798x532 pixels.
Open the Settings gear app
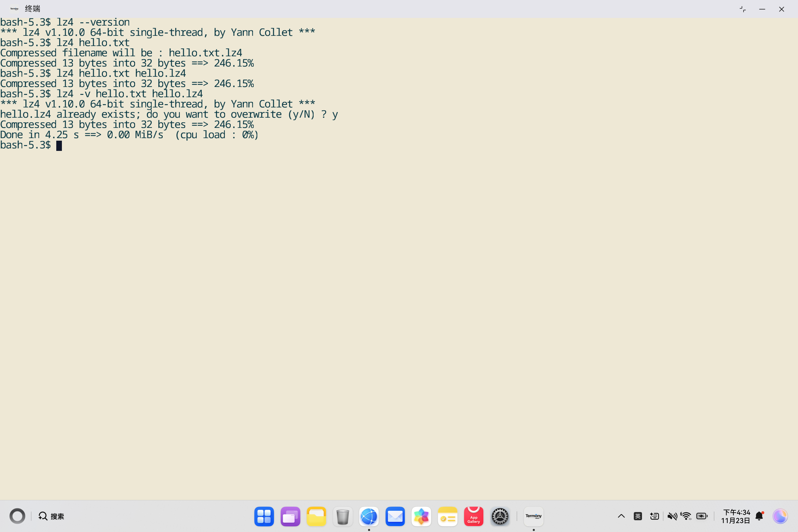[x=500, y=516]
